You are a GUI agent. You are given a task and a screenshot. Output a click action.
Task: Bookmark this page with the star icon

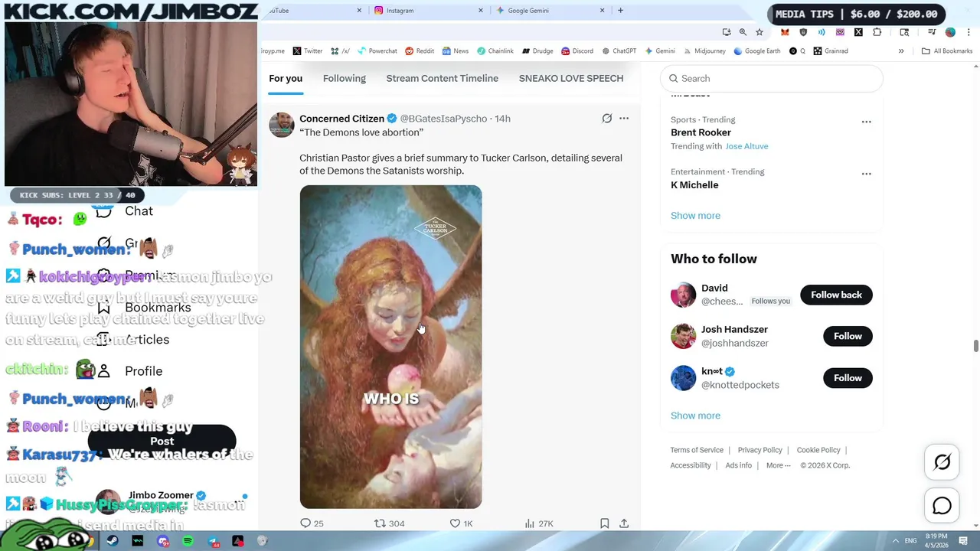pyautogui.click(x=759, y=32)
